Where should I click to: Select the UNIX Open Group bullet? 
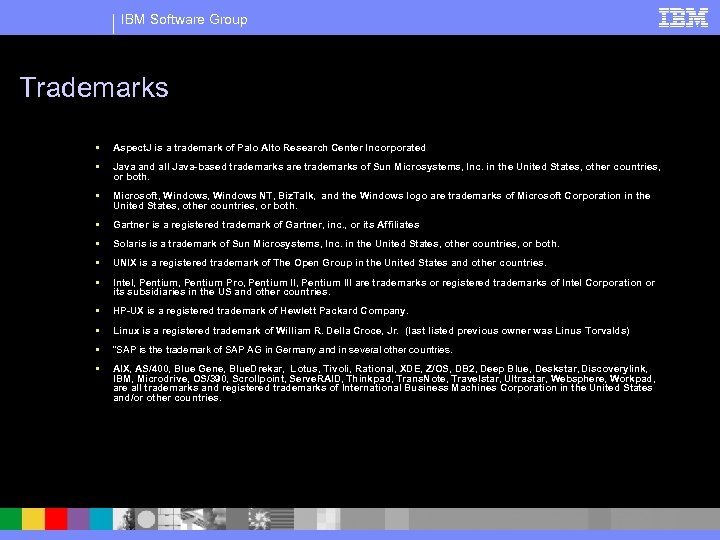[330, 263]
